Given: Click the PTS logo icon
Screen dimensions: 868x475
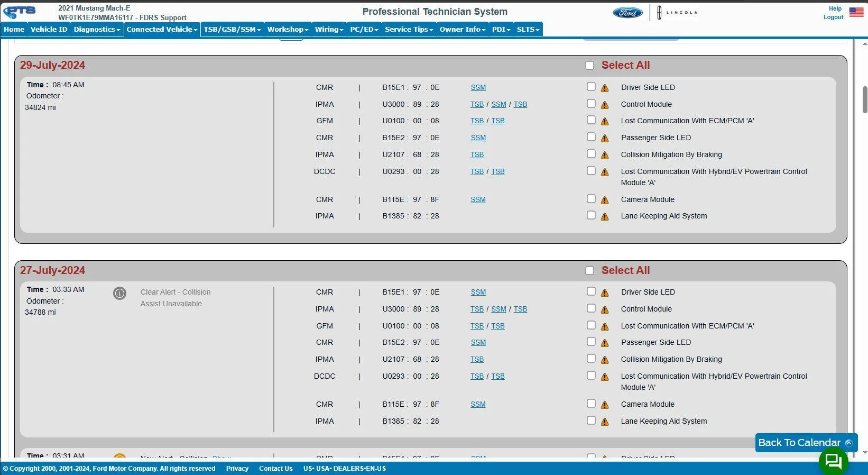Looking at the screenshot, I should pos(20,11).
